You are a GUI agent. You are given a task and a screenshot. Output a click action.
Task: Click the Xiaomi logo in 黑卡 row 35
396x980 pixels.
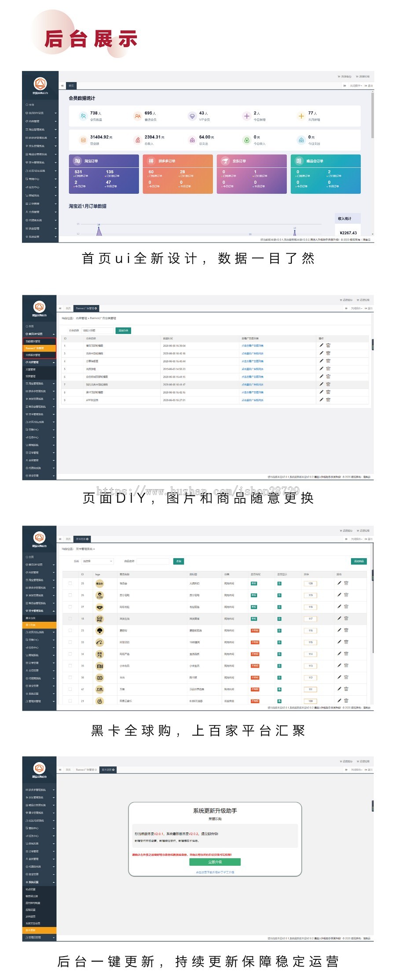[100, 666]
